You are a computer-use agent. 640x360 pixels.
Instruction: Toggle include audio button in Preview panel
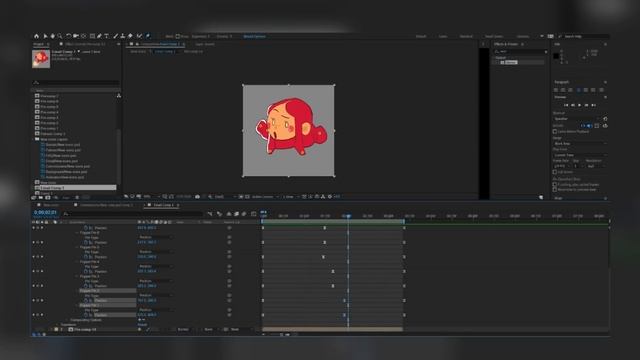point(589,126)
